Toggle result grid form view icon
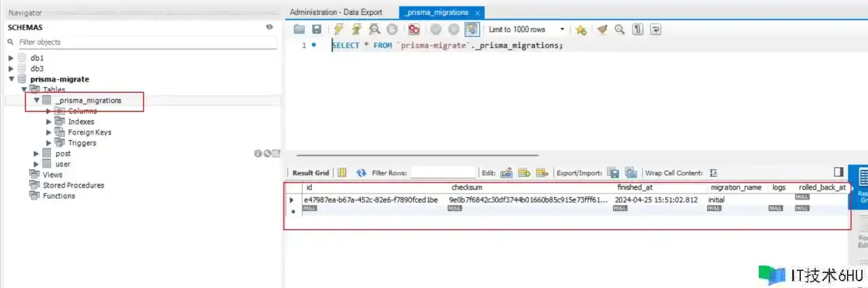 pos(342,173)
